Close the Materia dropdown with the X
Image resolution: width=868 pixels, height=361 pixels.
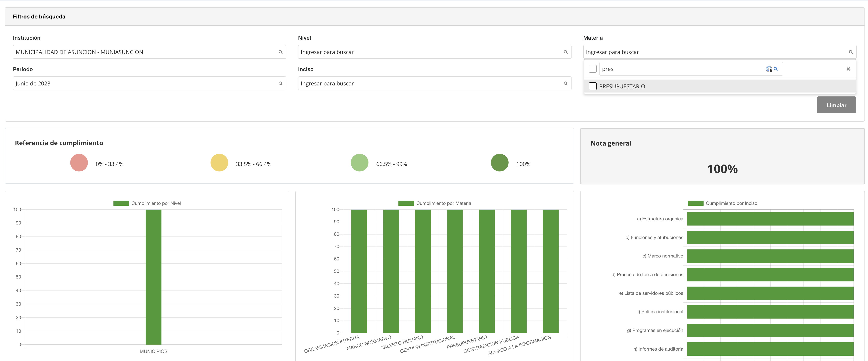pos(848,69)
